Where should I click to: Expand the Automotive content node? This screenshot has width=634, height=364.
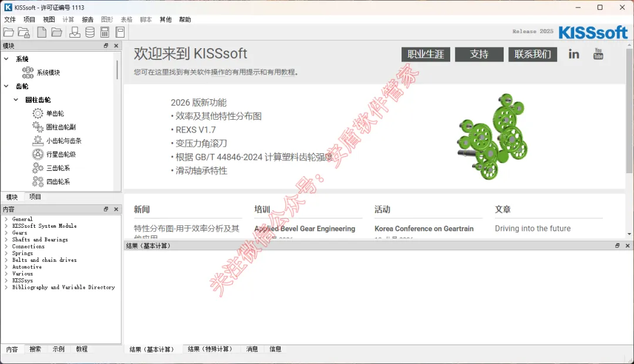click(6, 267)
